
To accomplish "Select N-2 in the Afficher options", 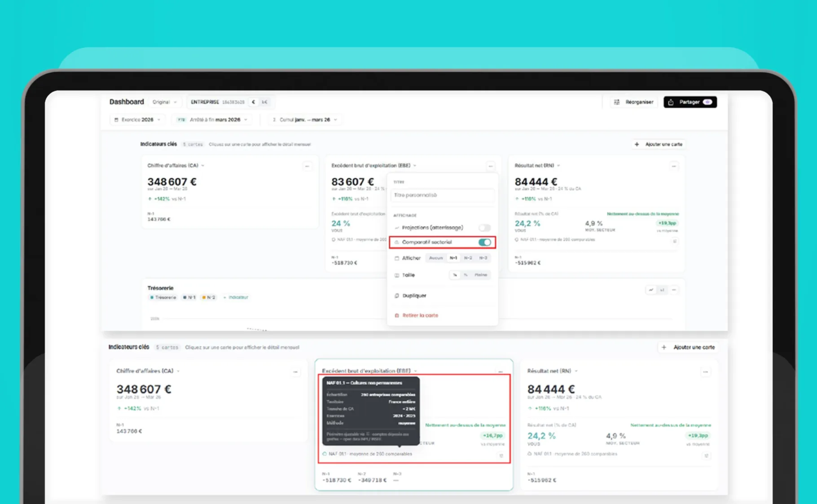I will (x=468, y=258).
